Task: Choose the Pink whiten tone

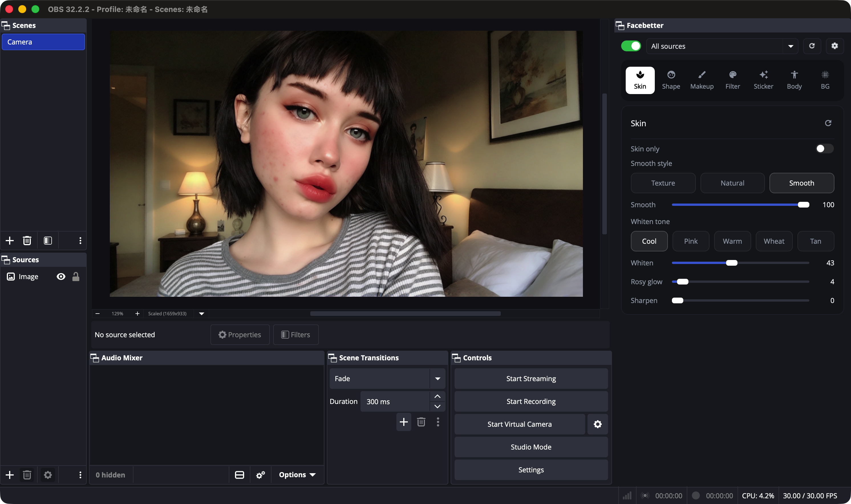Action: (691, 241)
